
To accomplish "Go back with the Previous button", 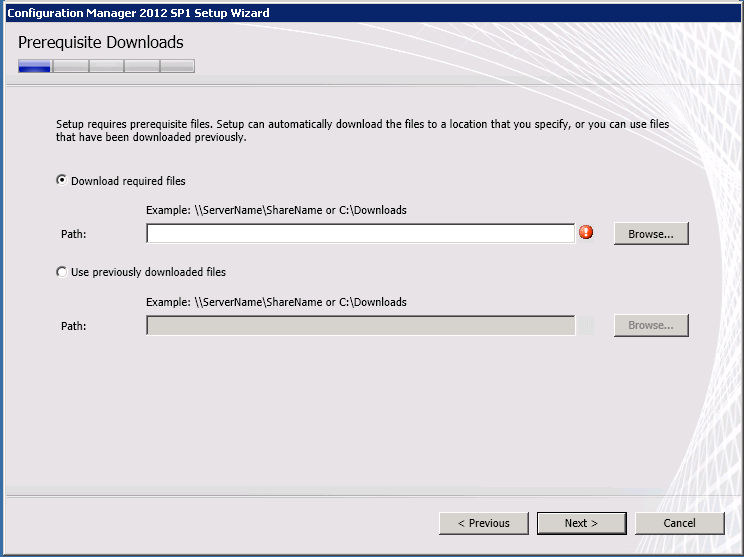I will tap(484, 523).
